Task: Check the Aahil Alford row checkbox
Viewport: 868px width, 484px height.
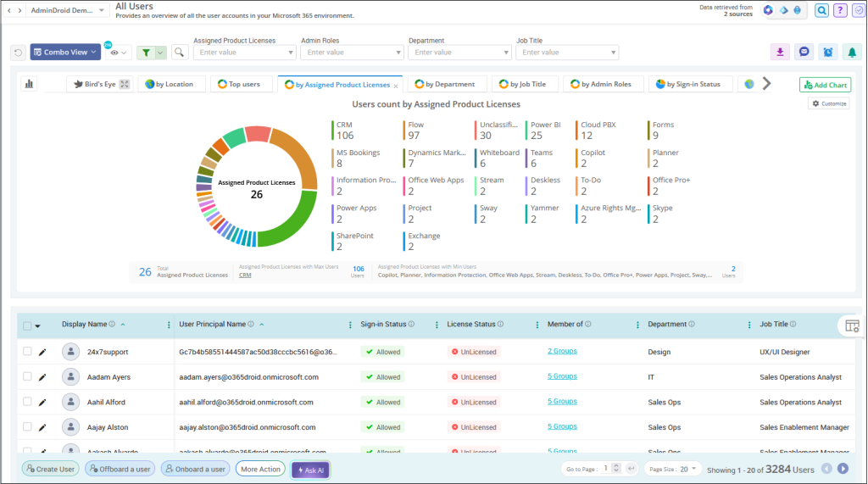Action: (27, 402)
